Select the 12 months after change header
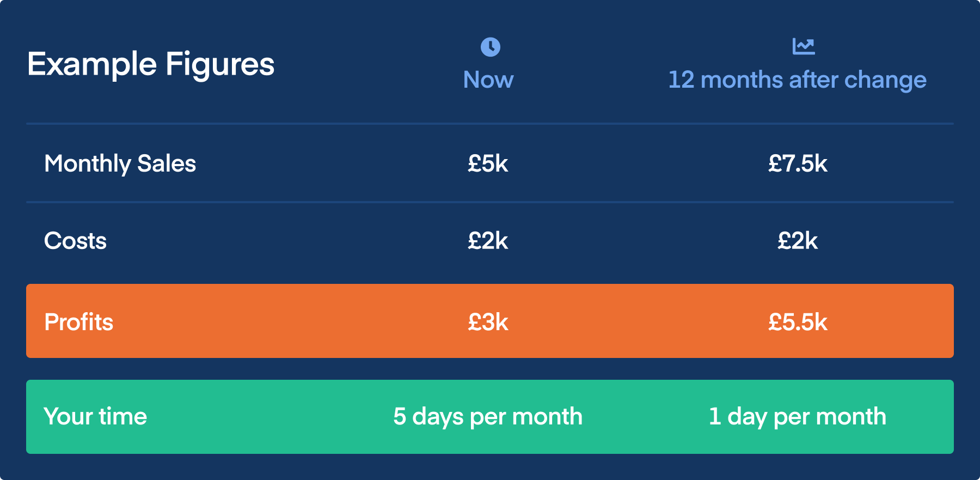The image size is (980, 480). [x=797, y=80]
